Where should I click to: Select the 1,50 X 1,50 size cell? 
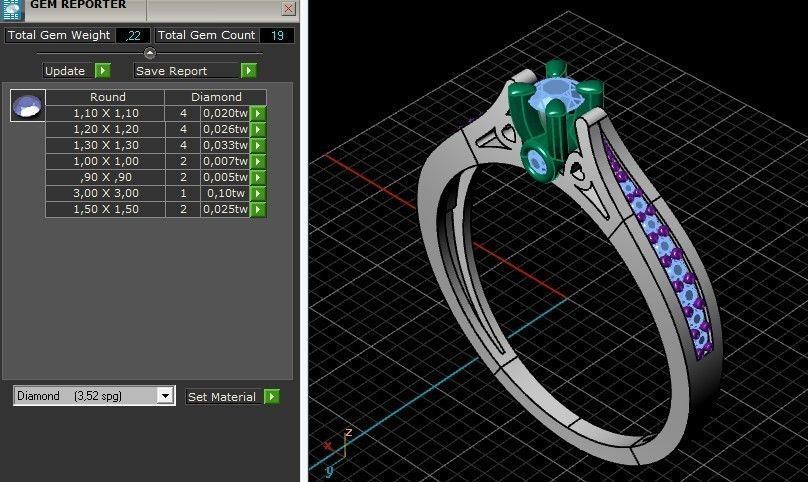(x=106, y=209)
